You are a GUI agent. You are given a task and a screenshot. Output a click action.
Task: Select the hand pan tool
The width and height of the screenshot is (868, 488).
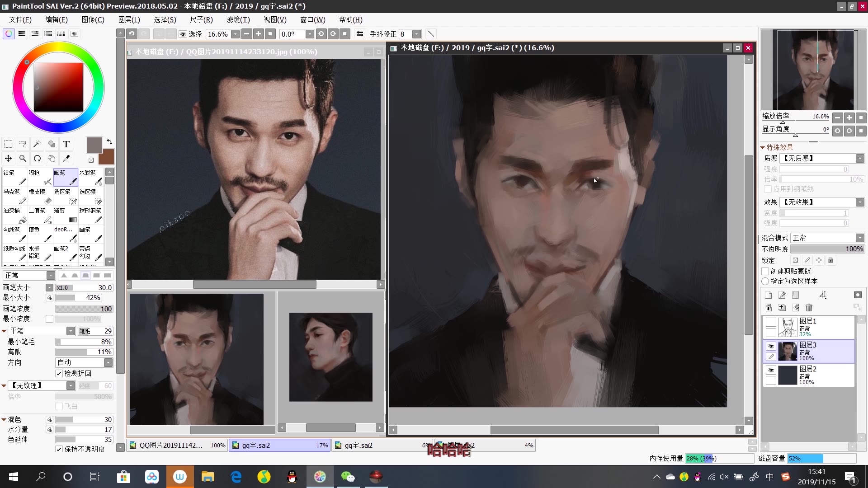click(52, 159)
